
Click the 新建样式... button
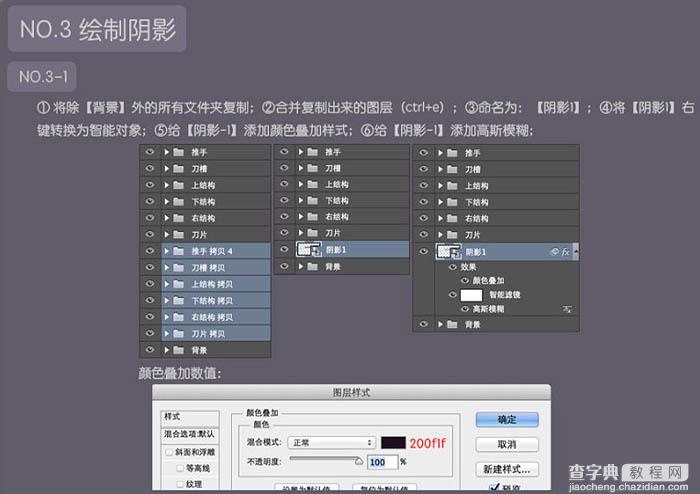507,469
